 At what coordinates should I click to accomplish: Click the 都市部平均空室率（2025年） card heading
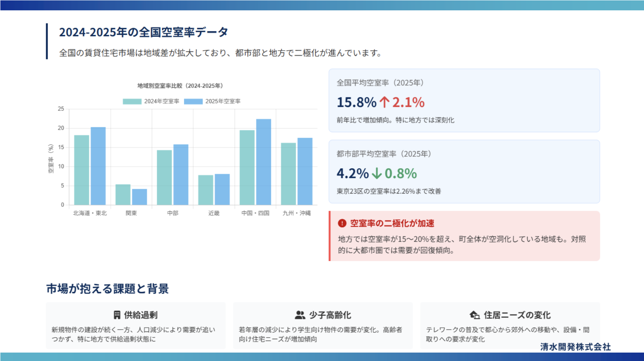tap(384, 154)
